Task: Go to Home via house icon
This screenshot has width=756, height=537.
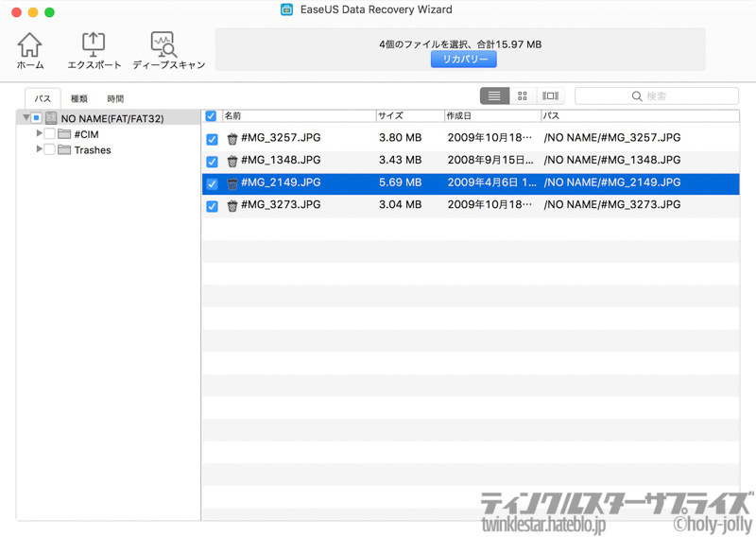Action: coord(30,44)
